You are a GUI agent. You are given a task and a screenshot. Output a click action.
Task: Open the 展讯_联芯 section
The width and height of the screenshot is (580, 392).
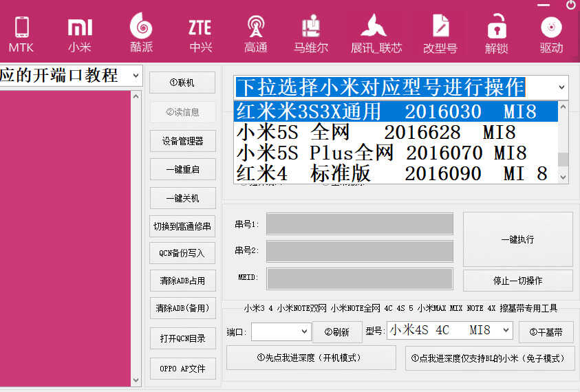(x=376, y=34)
